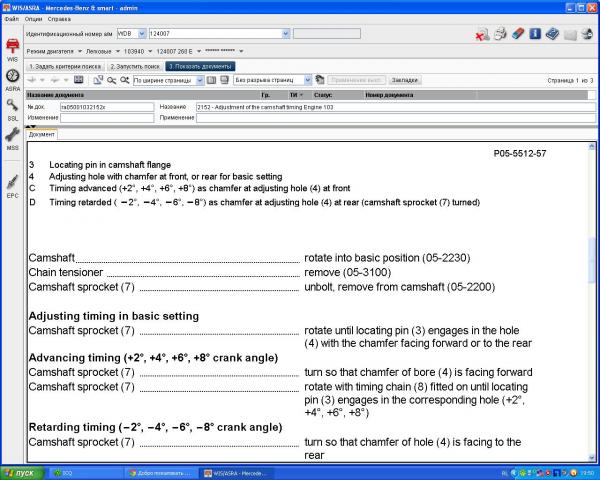
Task: Click the document scrollbar up arrow
Action: coord(592,147)
